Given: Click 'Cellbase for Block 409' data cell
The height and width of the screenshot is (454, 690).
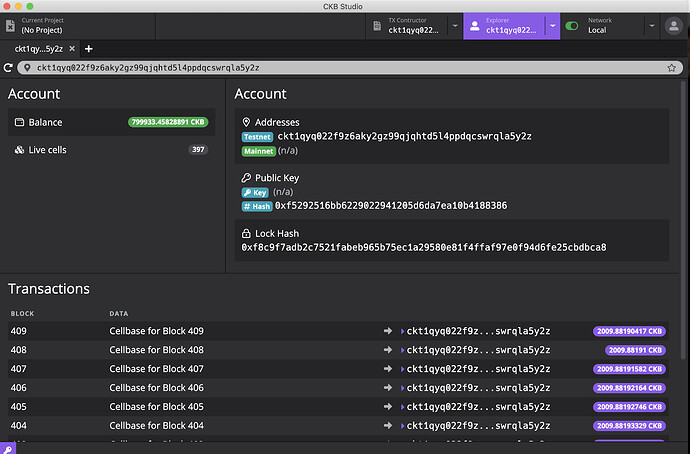Looking at the screenshot, I should click(156, 331).
